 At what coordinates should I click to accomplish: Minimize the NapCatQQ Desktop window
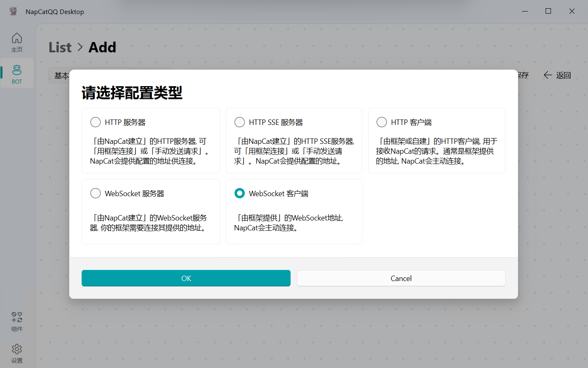525,11
